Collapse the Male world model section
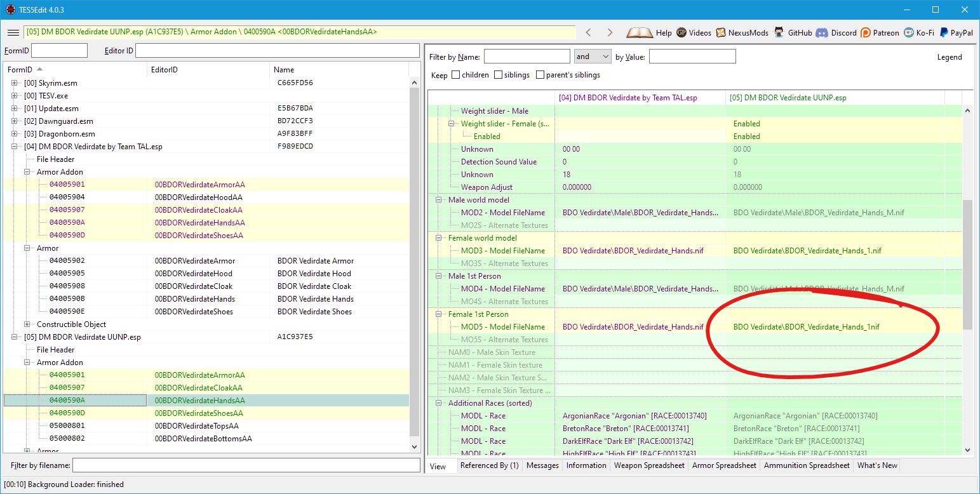The image size is (980, 494). pyautogui.click(x=439, y=200)
